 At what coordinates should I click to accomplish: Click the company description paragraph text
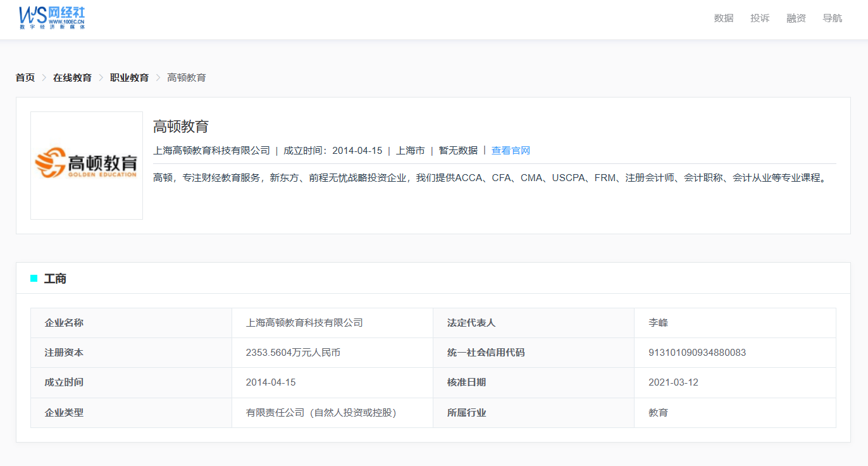coord(490,178)
